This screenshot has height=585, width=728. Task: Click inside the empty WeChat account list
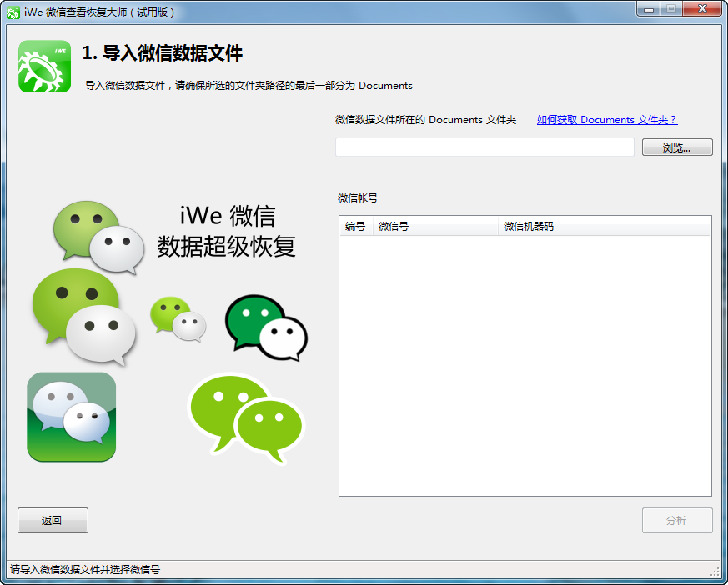click(525, 366)
